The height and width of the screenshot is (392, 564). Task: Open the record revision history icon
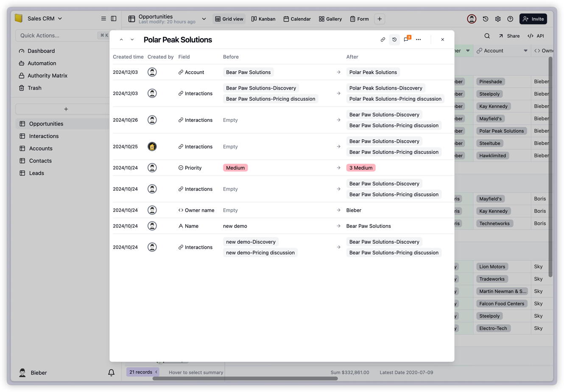point(394,39)
